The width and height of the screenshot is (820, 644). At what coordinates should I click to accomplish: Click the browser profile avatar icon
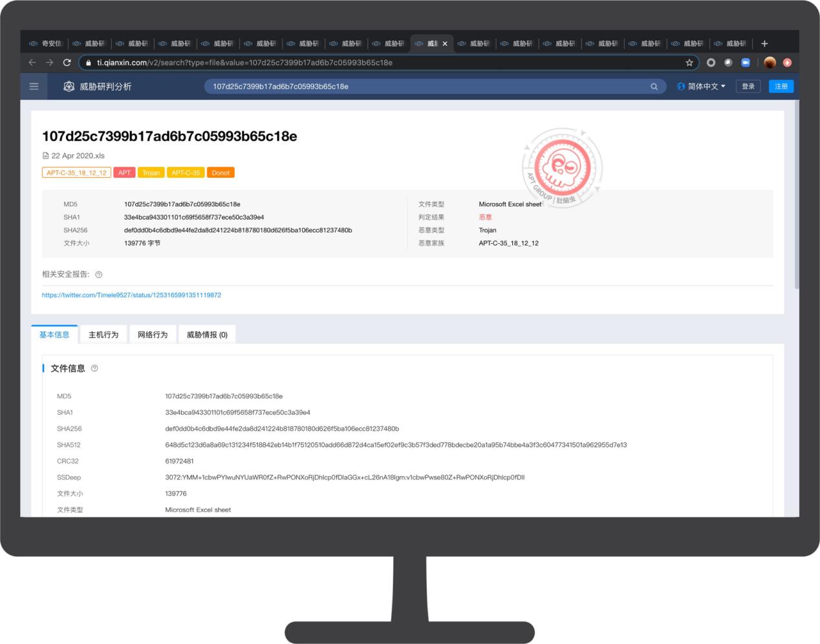(x=770, y=63)
